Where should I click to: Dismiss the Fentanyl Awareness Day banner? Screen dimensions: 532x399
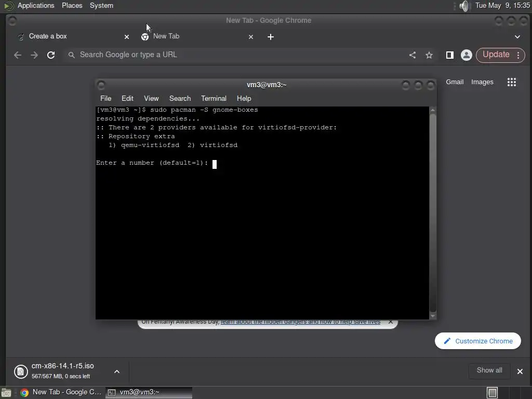pos(391,322)
